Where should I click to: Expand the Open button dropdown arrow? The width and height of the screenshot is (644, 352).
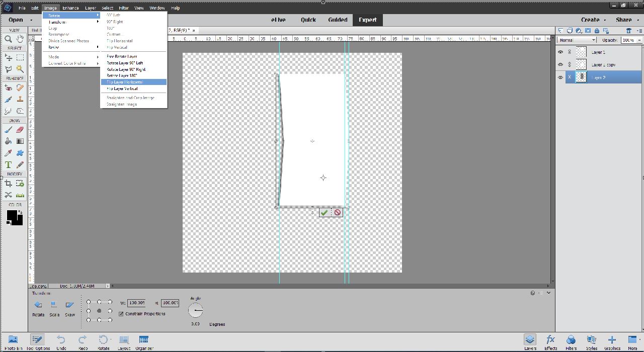point(31,20)
